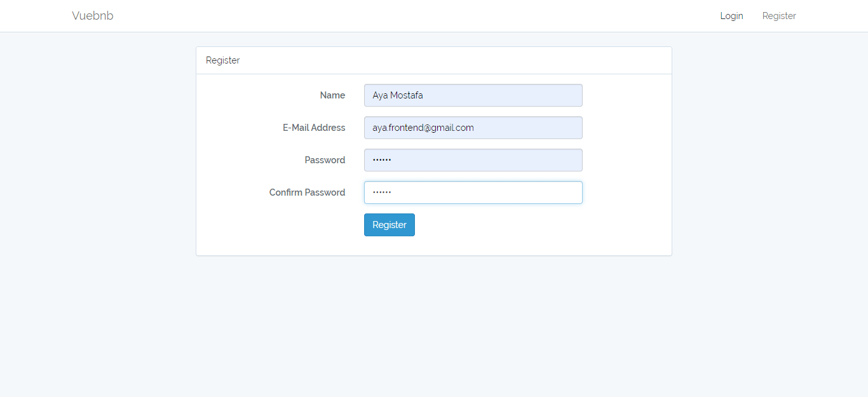Focus the Name input field
868x397 pixels.
click(x=473, y=95)
